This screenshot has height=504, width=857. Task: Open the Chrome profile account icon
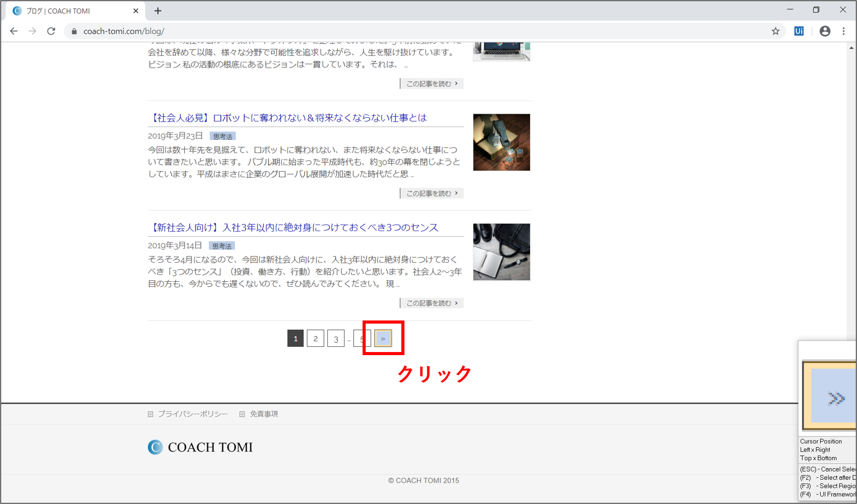[825, 31]
